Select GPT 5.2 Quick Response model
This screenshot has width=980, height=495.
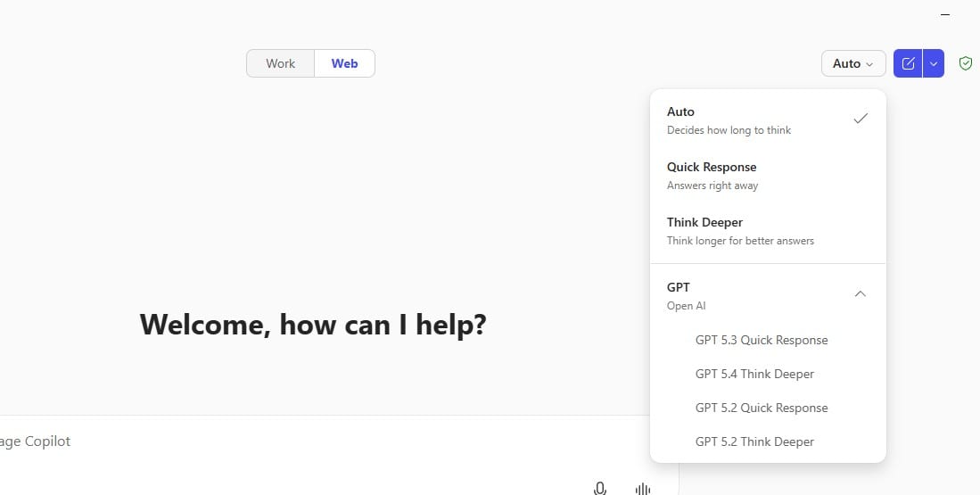(762, 408)
